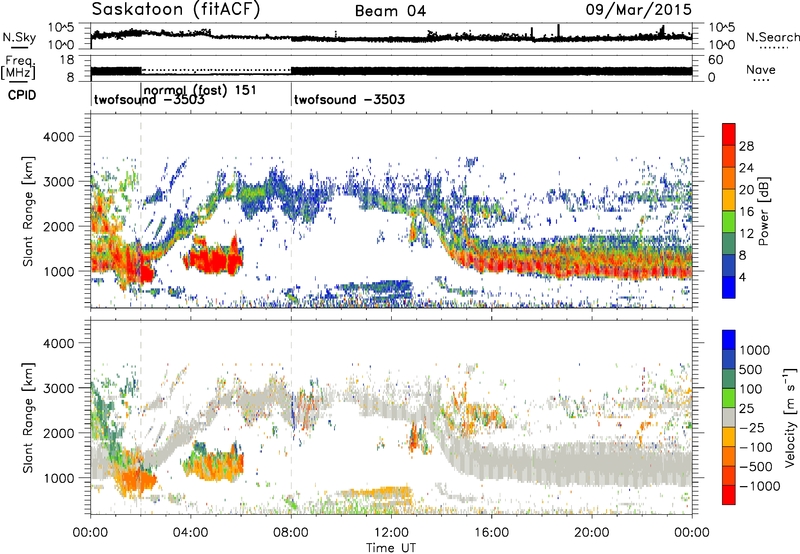Click the 'N.Sky' axis label
This screenshot has width=800, height=554.
click(x=19, y=37)
